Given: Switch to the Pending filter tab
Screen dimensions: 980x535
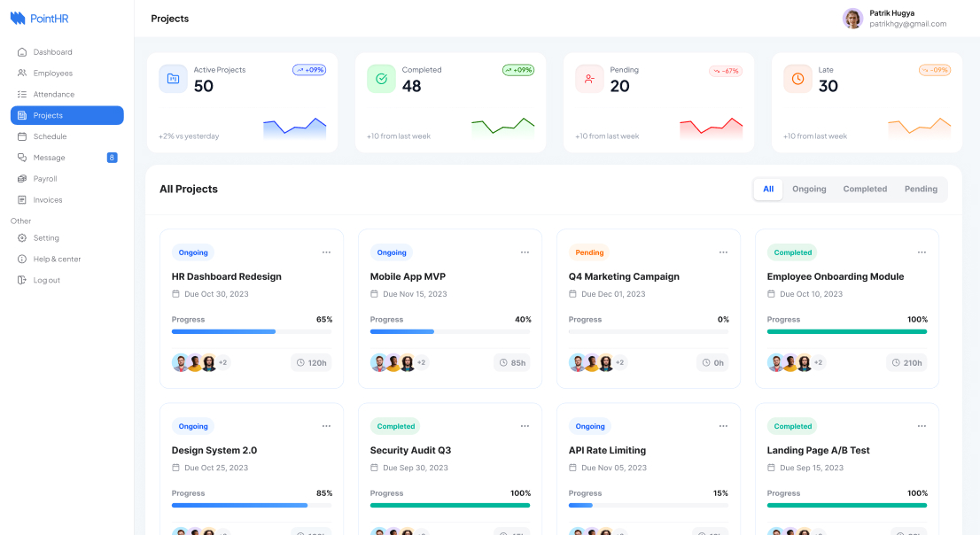Looking at the screenshot, I should (x=922, y=189).
